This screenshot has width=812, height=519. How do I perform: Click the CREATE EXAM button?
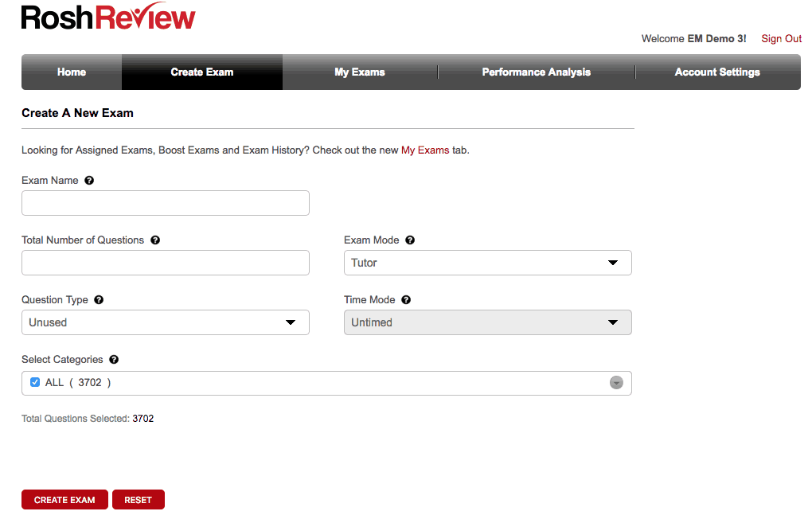pyautogui.click(x=64, y=499)
